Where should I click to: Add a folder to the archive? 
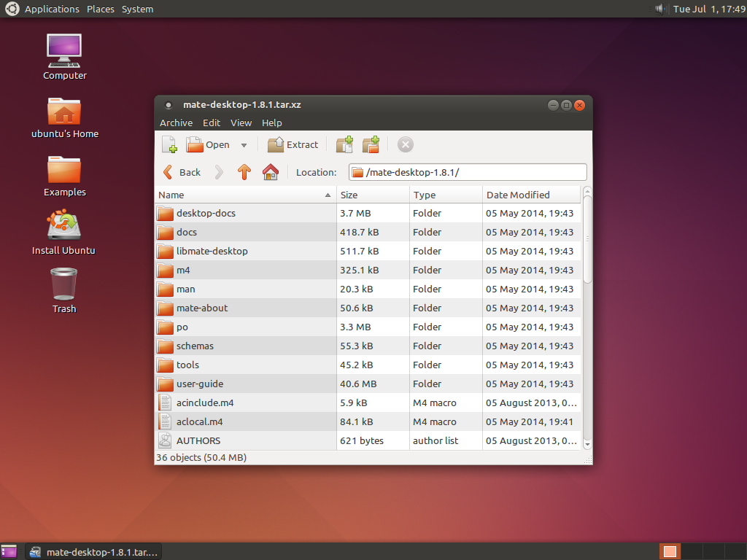[371, 144]
